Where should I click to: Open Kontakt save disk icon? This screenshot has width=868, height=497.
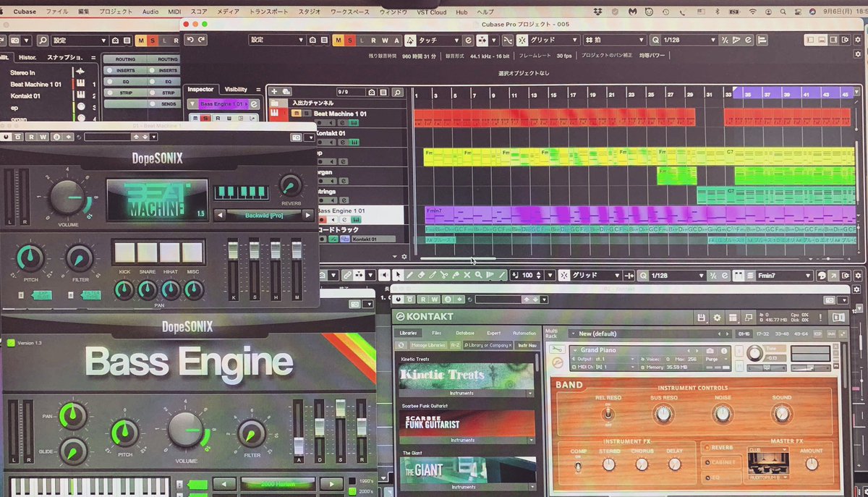point(701,317)
